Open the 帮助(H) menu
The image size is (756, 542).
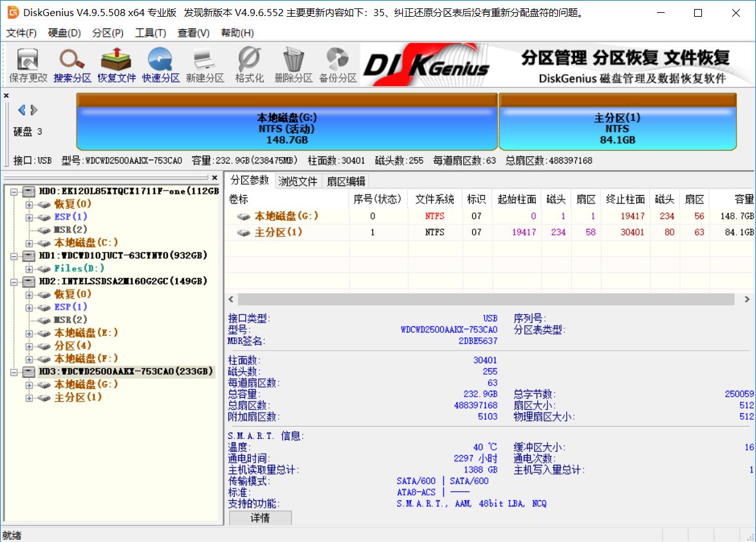(x=237, y=33)
